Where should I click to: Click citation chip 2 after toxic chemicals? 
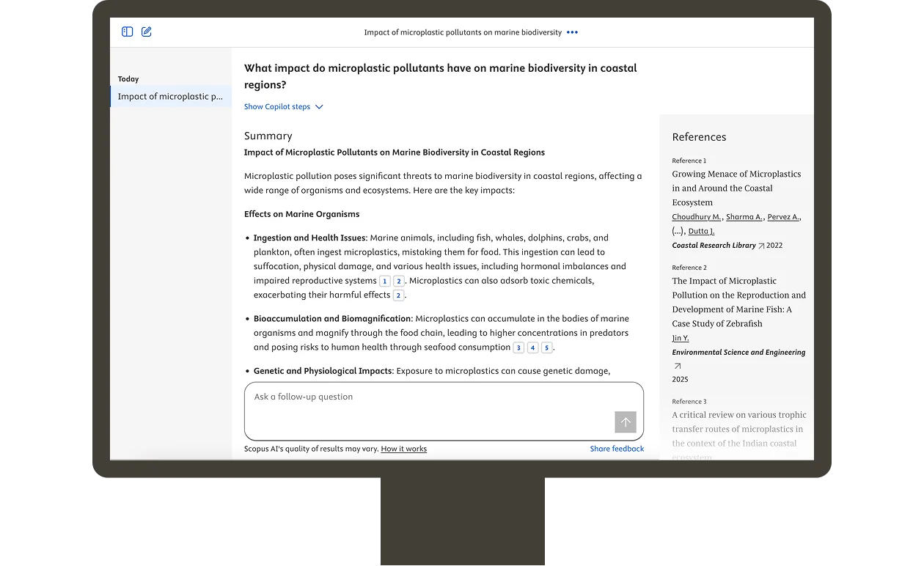pos(398,295)
